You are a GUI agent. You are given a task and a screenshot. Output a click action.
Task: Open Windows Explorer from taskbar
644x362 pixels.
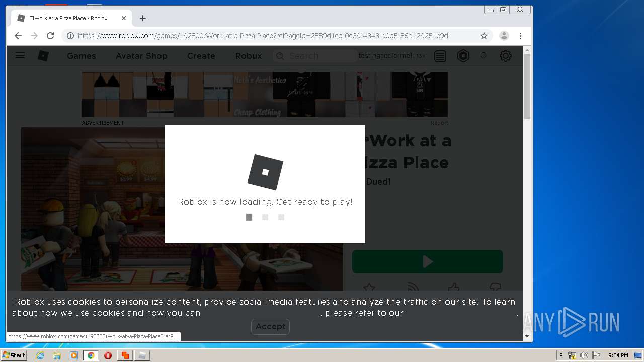click(x=57, y=355)
